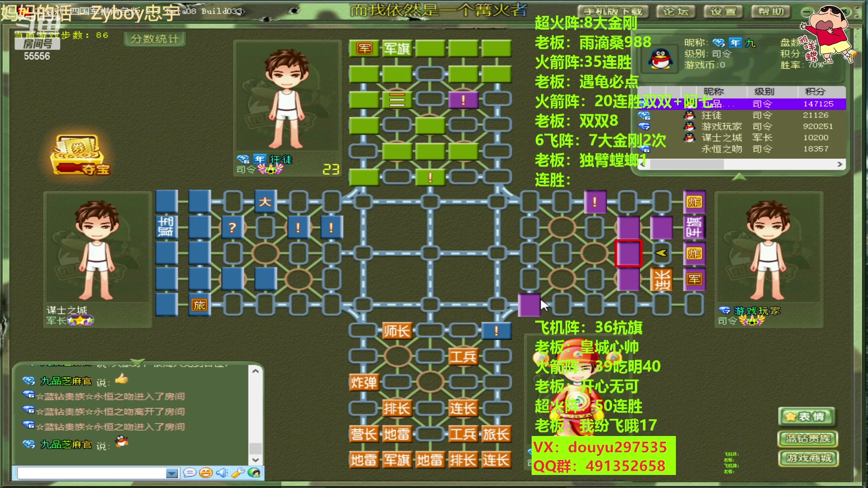The image size is (868, 488).
Task: Click the purple 军 marked piece
Action: [694, 279]
